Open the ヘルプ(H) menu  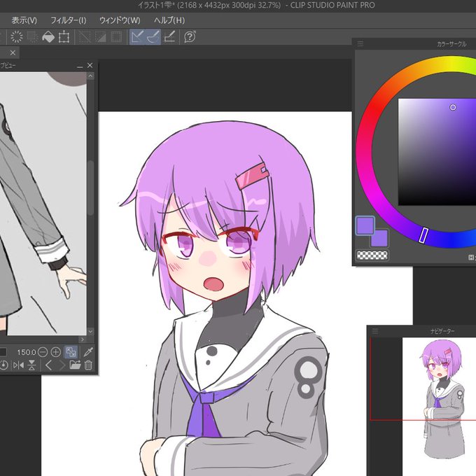click(x=169, y=20)
